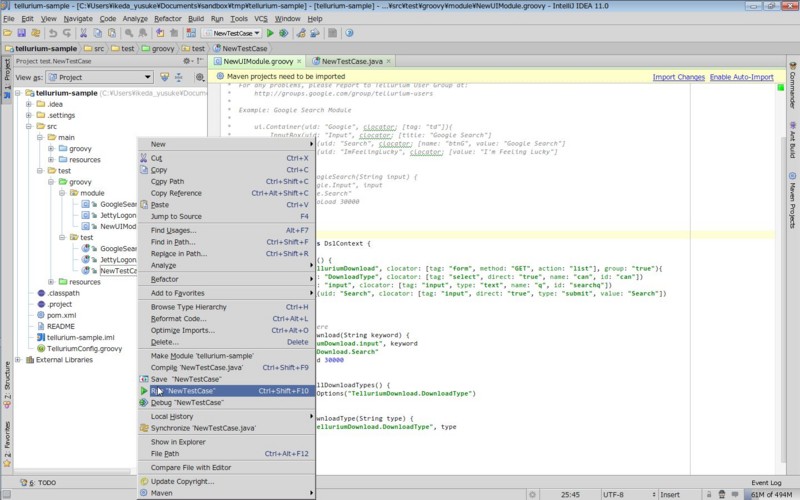This screenshot has height=500, width=800.
Task: Open the Commander side panel
Action: click(792, 85)
